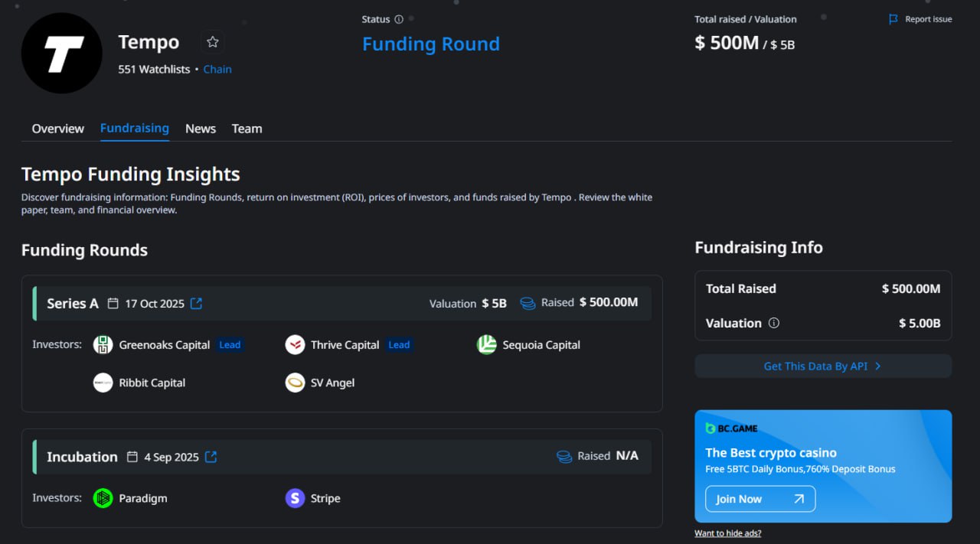Add Tempo to watchlist with star icon
The height and width of the screenshot is (544, 980).
coord(213,42)
